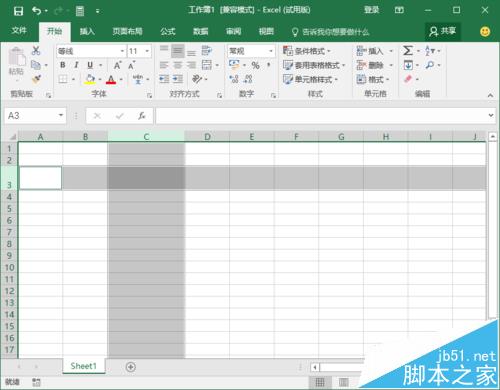Toggle middle vertical alignment

pyautogui.click(x=178, y=51)
